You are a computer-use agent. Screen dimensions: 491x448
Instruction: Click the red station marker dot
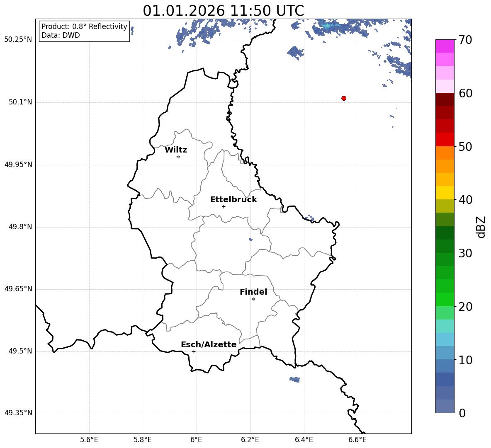tap(344, 98)
